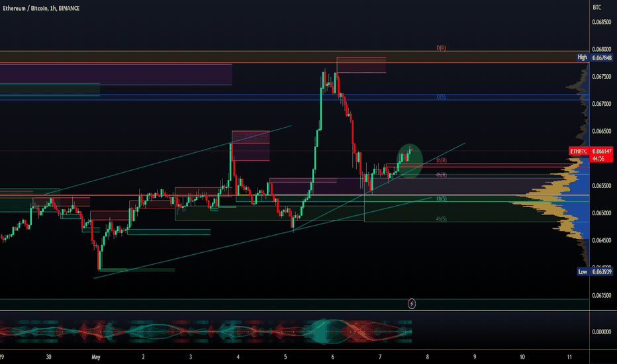Viewport: 617px width, 364px height.
Task: Click the 1h(S) support label
Action: (x=441, y=199)
